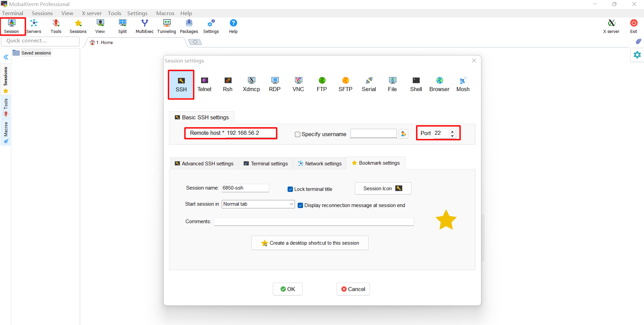Open the Macros menu
Screen dimensions: 644x325
tap(165, 13)
